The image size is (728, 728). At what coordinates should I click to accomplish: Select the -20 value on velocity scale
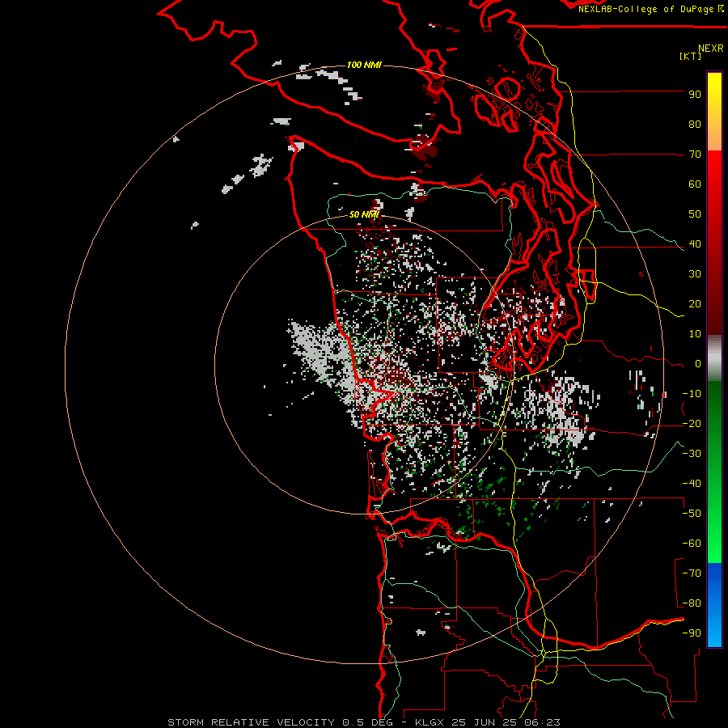point(692,424)
